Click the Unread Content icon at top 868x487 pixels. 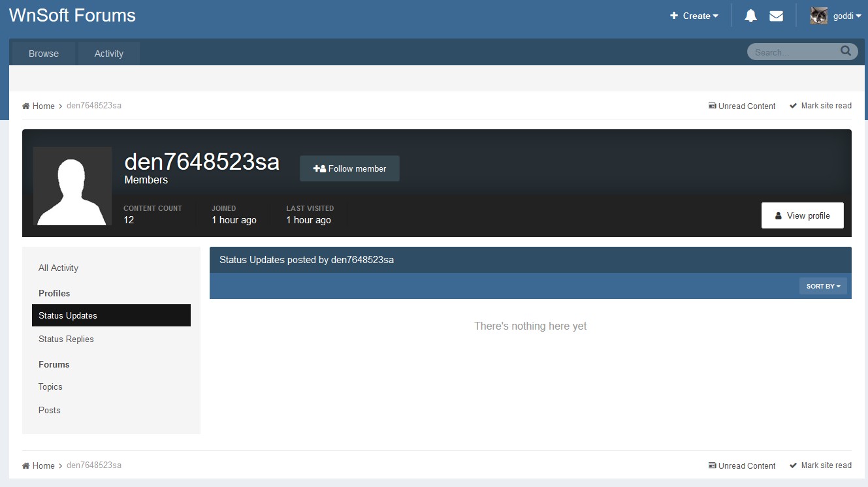pos(712,106)
